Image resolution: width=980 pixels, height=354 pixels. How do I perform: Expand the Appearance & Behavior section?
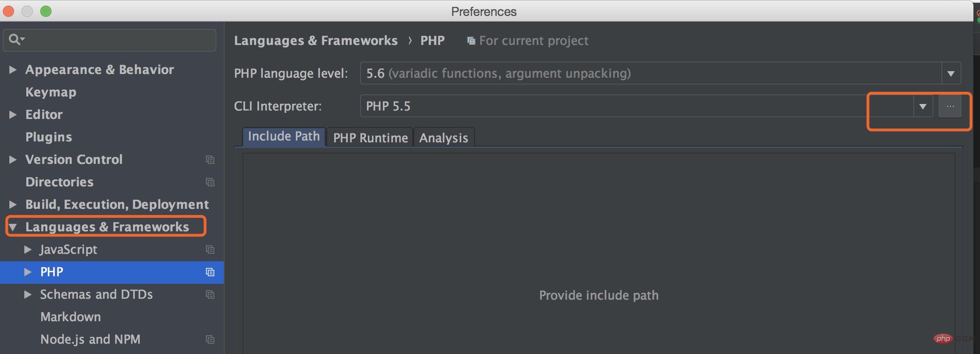[13, 70]
